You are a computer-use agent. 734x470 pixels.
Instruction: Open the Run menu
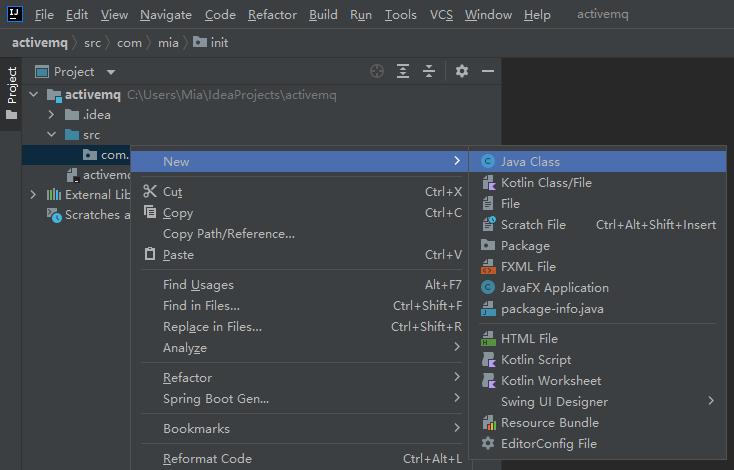pos(361,15)
